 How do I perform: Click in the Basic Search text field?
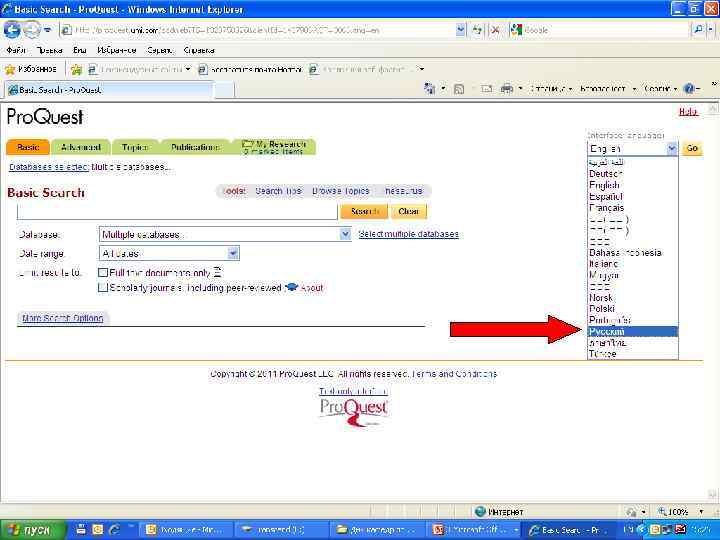point(177,212)
